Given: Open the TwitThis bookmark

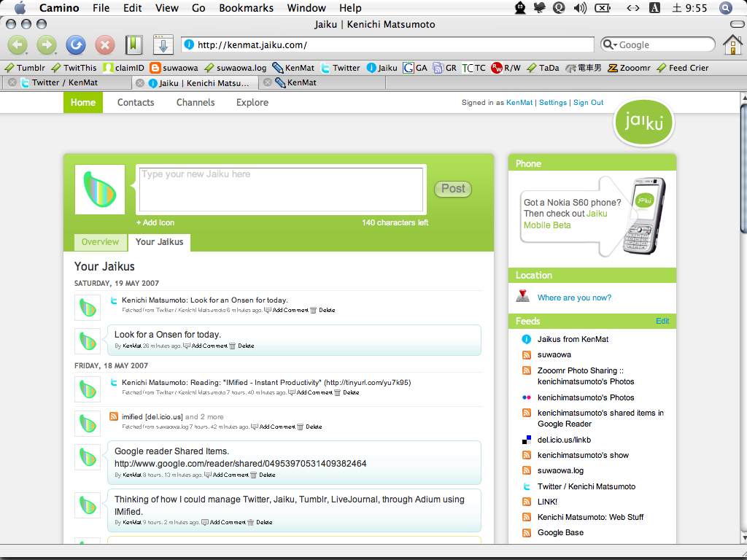Looking at the screenshot, I should 74,68.
